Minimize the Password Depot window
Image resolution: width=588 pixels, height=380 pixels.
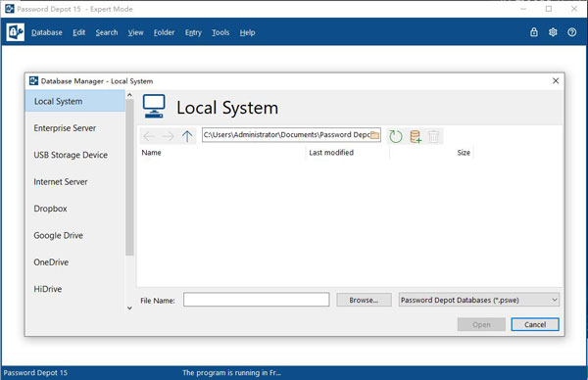pos(524,9)
